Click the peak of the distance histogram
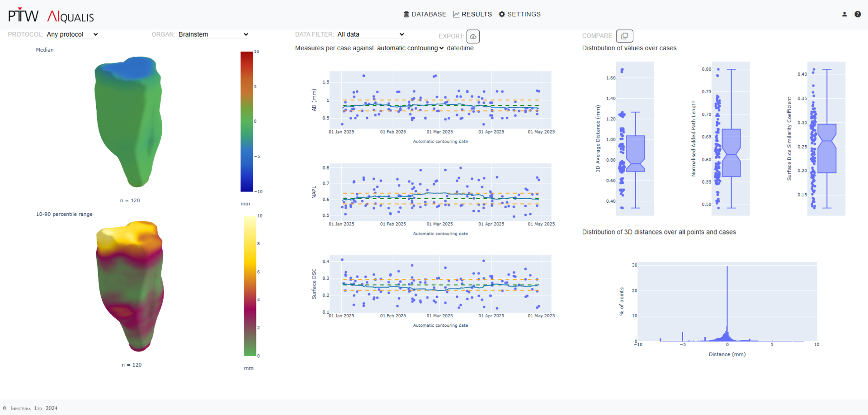Screen dimensions: 868x415 [727, 268]
